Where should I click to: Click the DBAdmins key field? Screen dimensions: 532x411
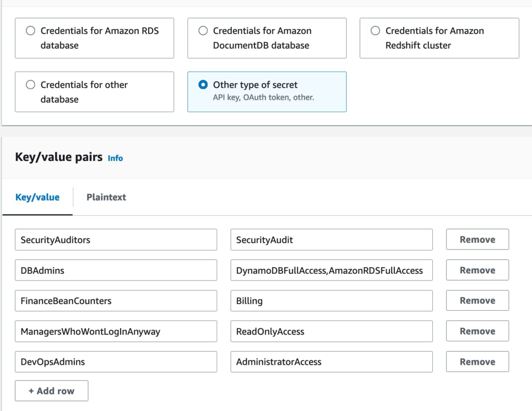point(116,270)
